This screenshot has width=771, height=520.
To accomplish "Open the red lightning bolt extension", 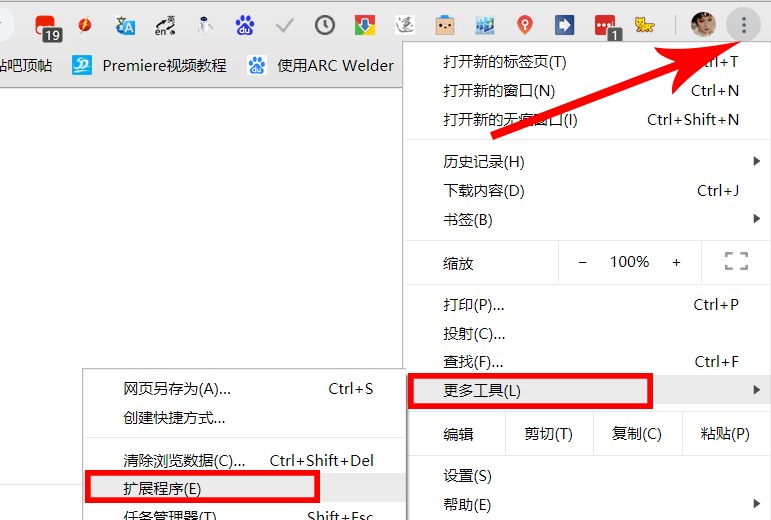I will click(85, 25).
